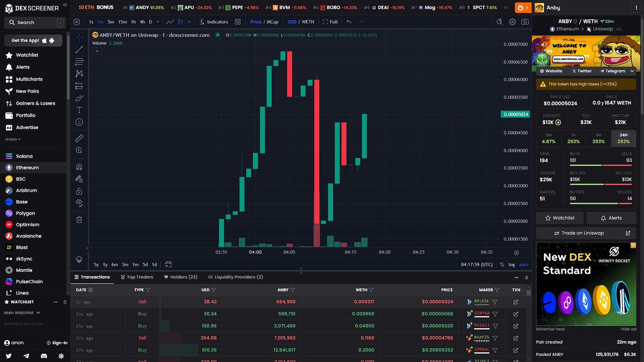This screenshot has width=644, height=362.
Task: Select the brush drawing tool
Action: (x=79, y=98)
